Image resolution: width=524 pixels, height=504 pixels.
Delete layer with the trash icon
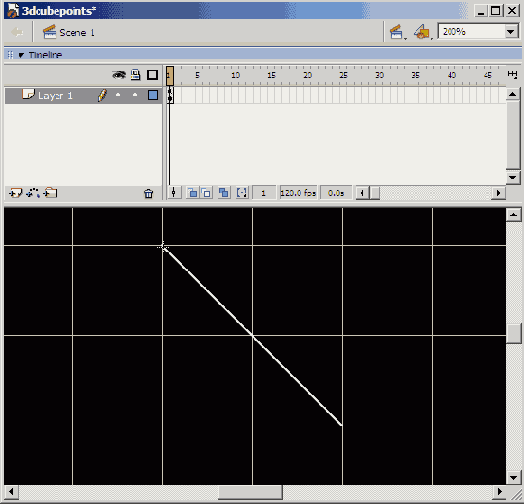pyautogui.click(x=148, y=194)
